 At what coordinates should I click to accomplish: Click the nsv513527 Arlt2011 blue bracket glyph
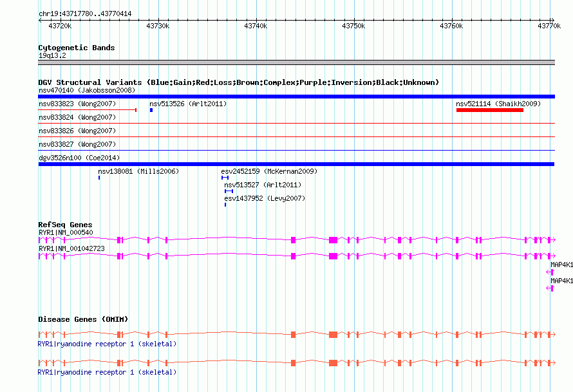(x=229, y=191)
